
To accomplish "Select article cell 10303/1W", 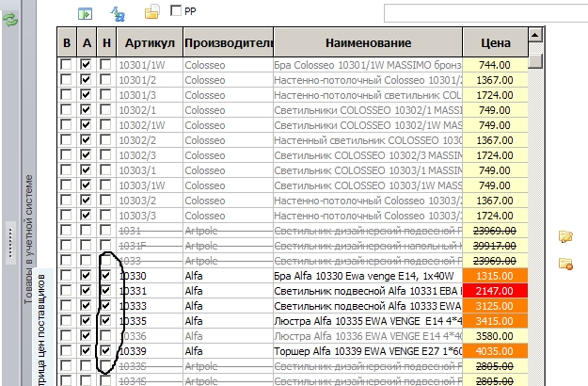I will [150, 185].
